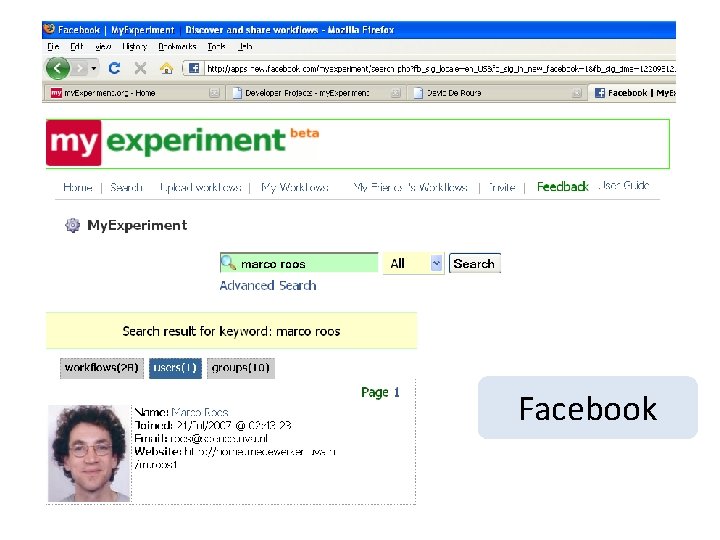
Task: Open the Advanced Search link
Action: (268, 286)
